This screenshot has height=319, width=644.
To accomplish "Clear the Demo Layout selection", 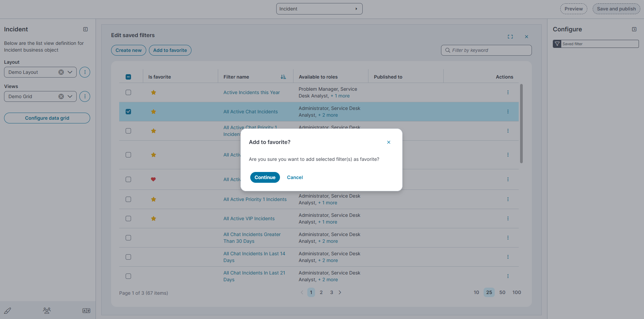I will tap(61, 72).
